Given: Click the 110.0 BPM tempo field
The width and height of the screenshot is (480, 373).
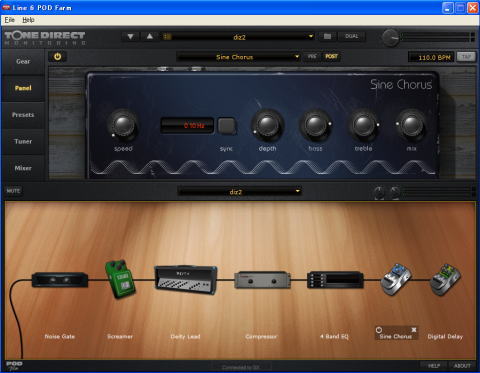Looking at the screenshot, I should pyautogui.click(x=431, y=57).
